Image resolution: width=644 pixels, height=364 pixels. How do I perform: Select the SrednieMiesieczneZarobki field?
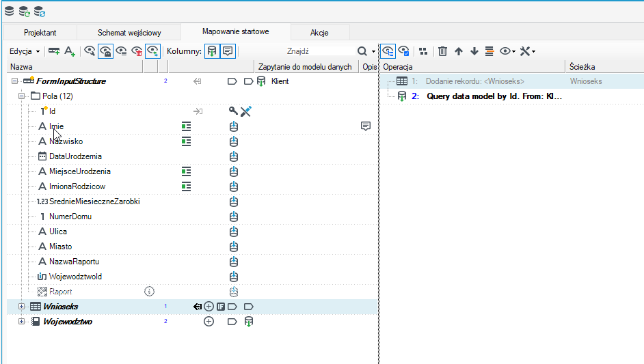(x=94, y=201)
